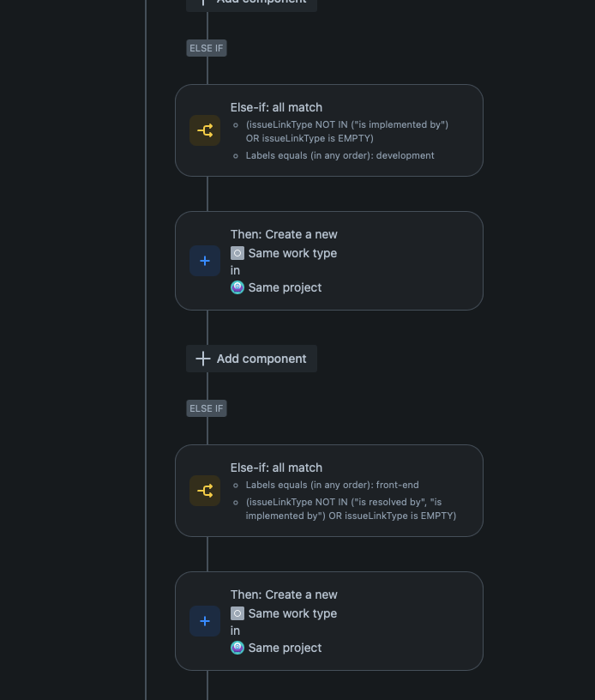595x700 pixels.
Task: Select the first ELSE IF badge
Action: [206, 48]
